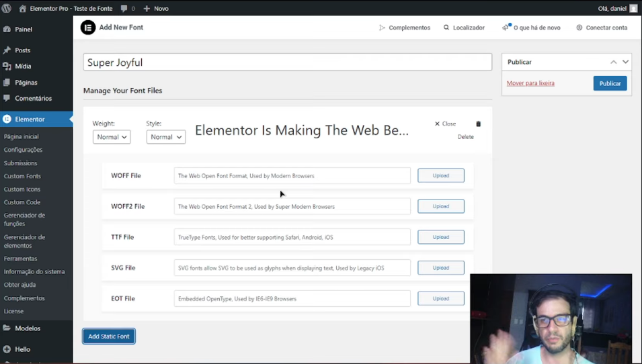This screenshot has height=364, width=642.
Task: Close the font variation panel
Action: click(x=445, y=124)
